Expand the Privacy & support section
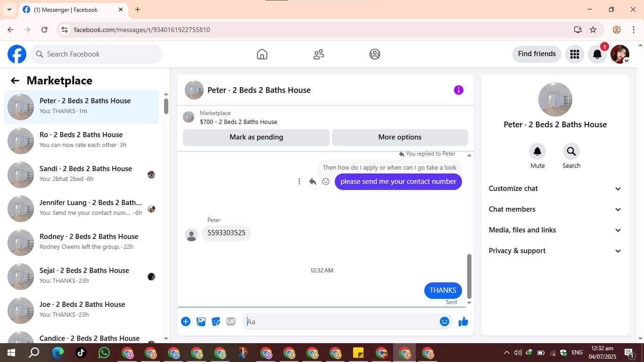Screen dimensions: 644x362 (x=555, y=251)
